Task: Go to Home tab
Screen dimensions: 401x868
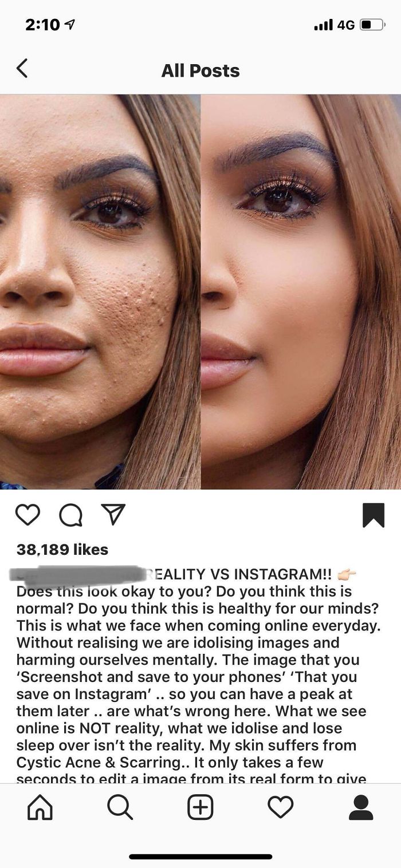Action: [x=40, y=807]
